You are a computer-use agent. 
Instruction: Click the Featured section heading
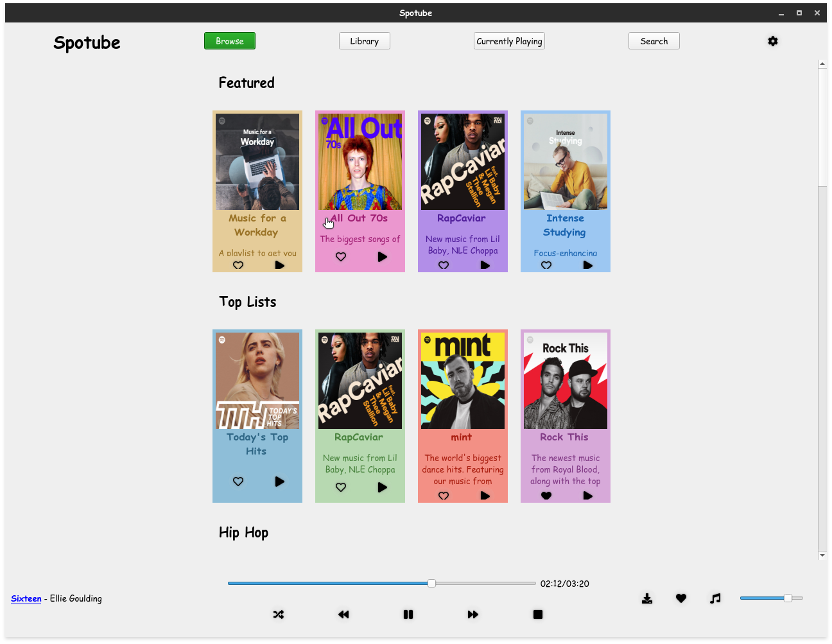[x=247, y=83]
